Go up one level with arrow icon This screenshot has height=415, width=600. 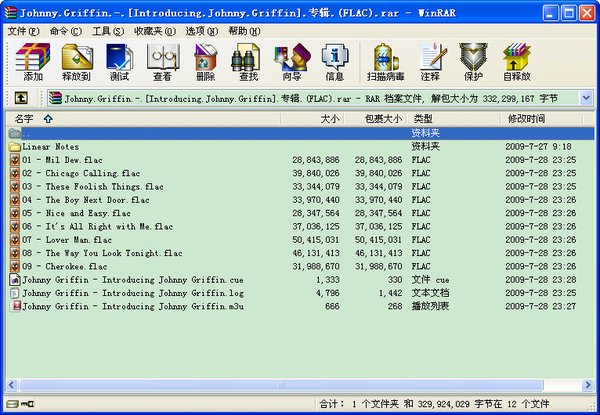[21, 98]
